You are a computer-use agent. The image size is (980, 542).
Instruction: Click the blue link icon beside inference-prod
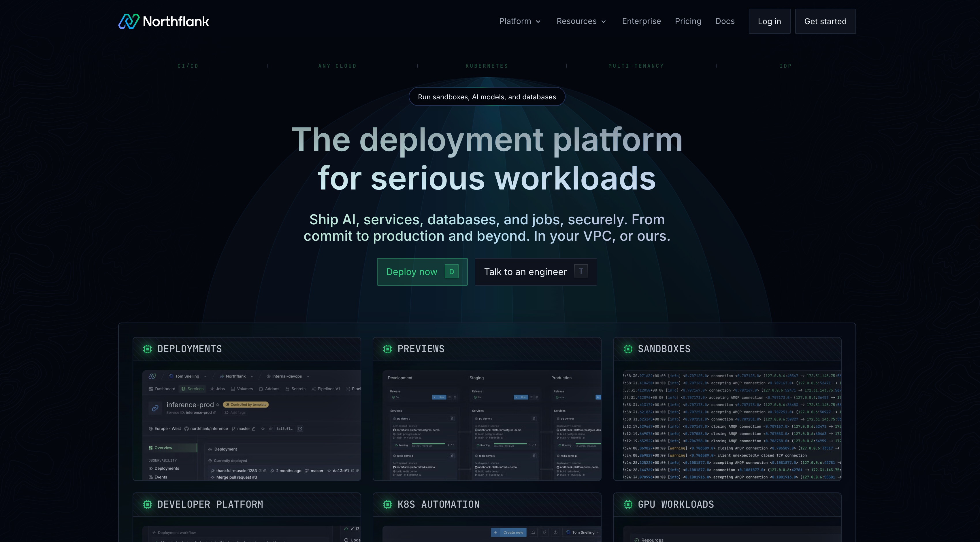(x=155, y=408)
